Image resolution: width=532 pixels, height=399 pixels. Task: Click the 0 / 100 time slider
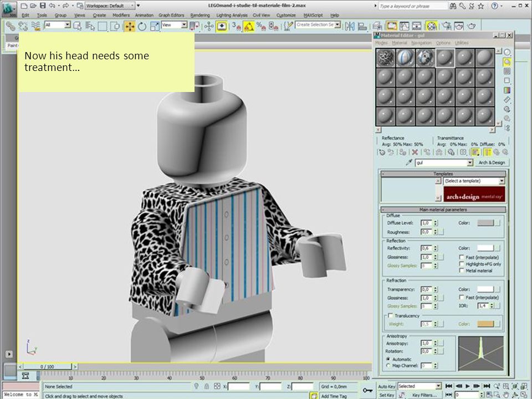47,366
